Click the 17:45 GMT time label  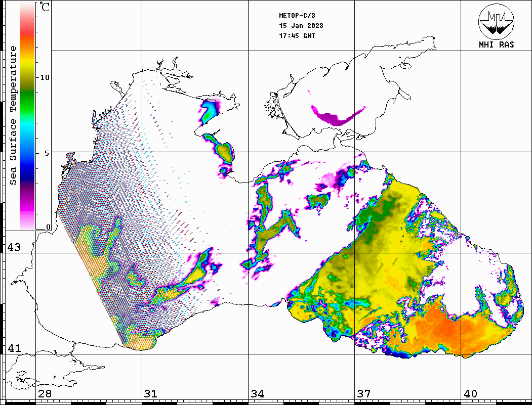click(x=297, y=36)
